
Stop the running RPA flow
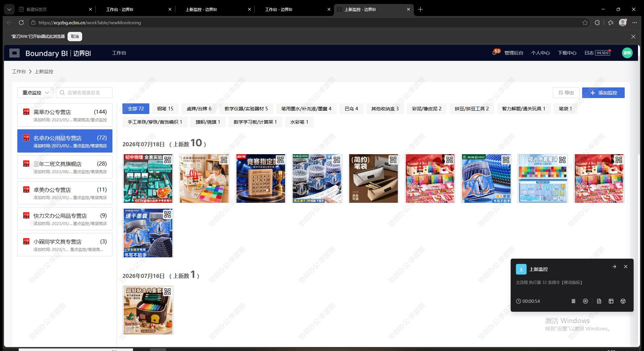(585, 301)
